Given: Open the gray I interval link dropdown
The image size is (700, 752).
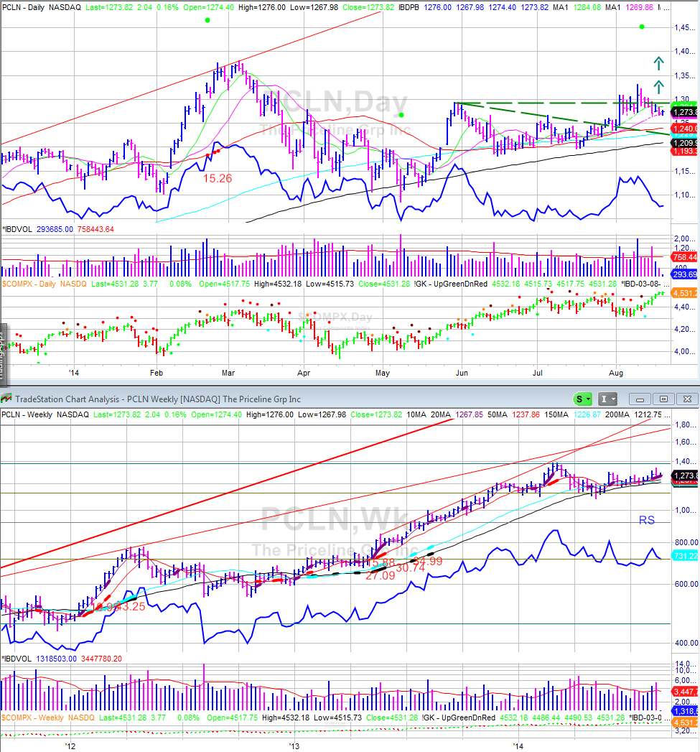Looking at the screenshot, I should click(x=607, y=399).
